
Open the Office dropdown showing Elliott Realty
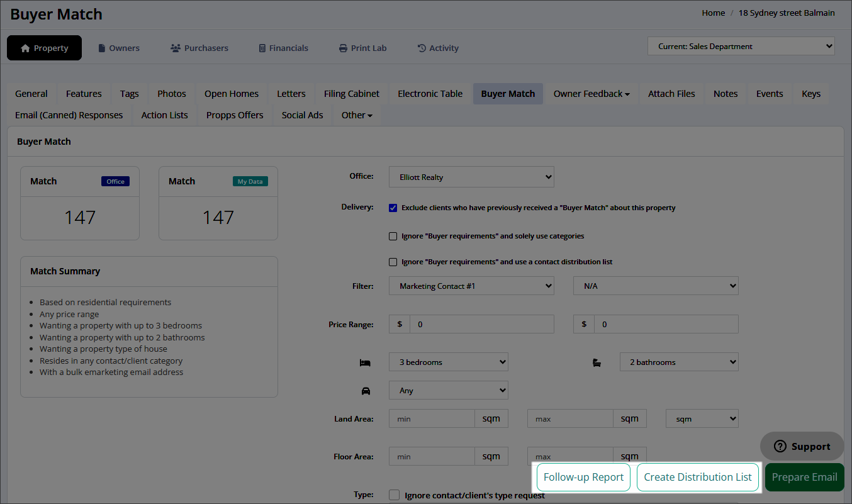pyautogui.click(x=471, y=177)
